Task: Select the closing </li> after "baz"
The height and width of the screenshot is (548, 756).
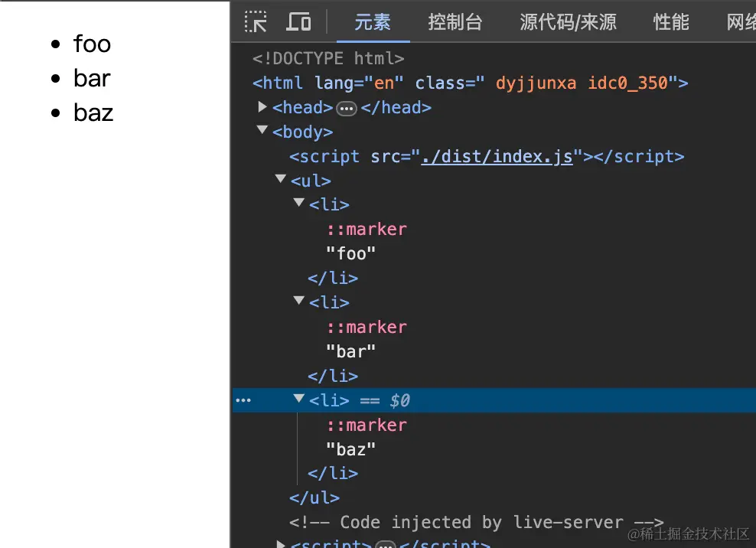Action: click(333, 474)
